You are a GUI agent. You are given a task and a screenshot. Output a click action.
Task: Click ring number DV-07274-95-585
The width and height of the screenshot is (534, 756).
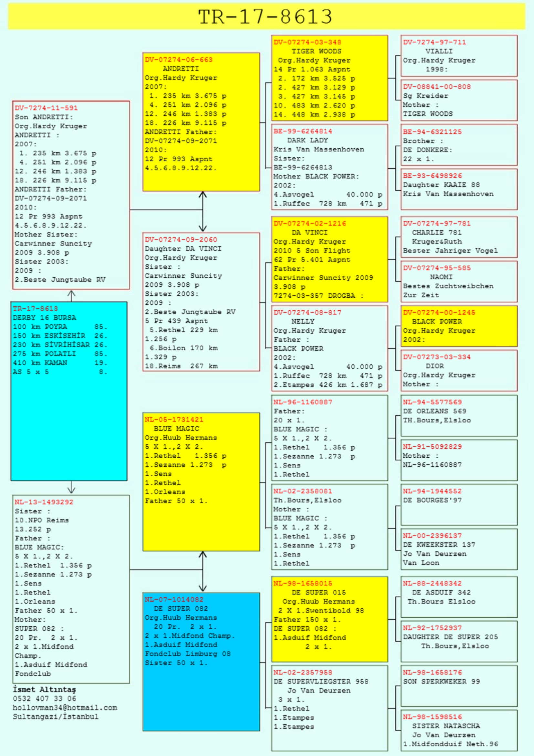coord(437,268)
